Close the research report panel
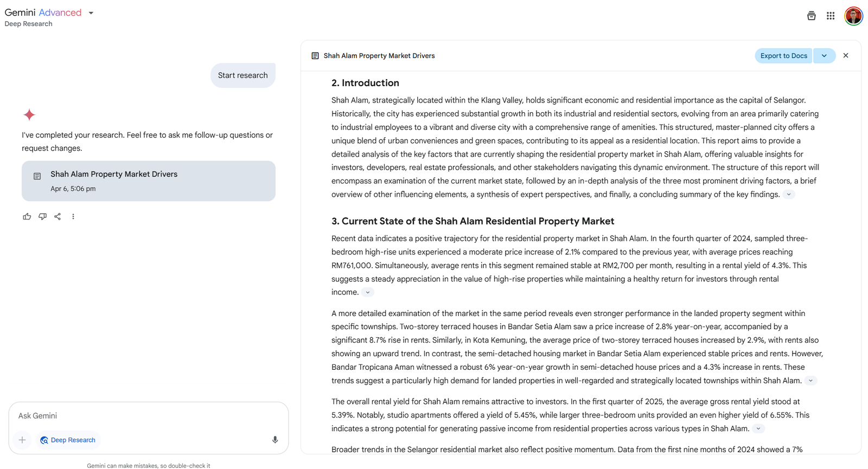This screenshot has width=868, height=469. (x=846, y=56)
